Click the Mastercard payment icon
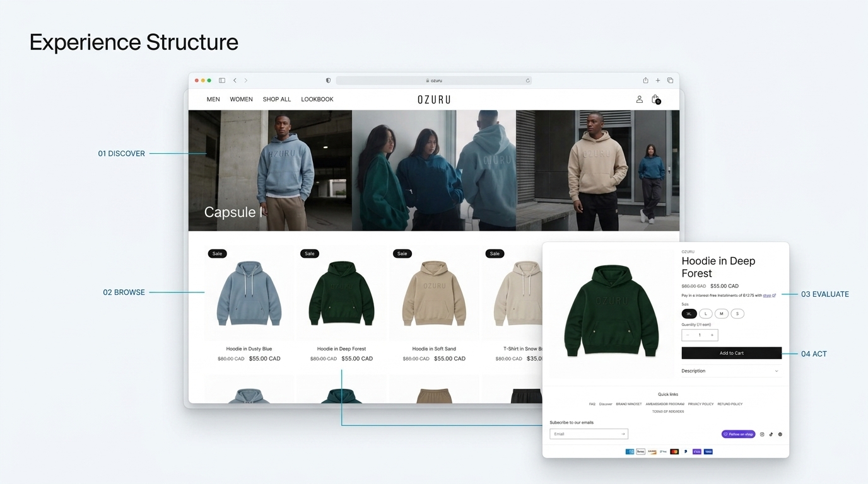This screenshot has width=868, height=484. 674,452
